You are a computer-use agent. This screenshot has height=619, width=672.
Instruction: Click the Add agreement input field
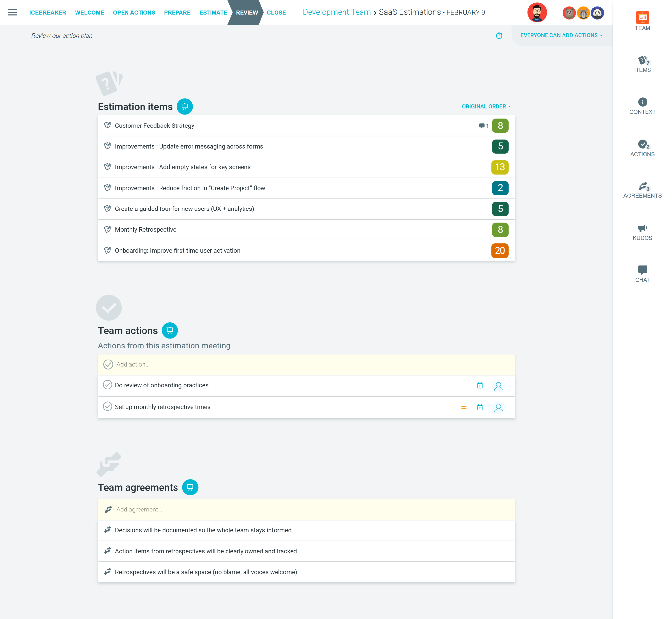(x=306, y=509)
